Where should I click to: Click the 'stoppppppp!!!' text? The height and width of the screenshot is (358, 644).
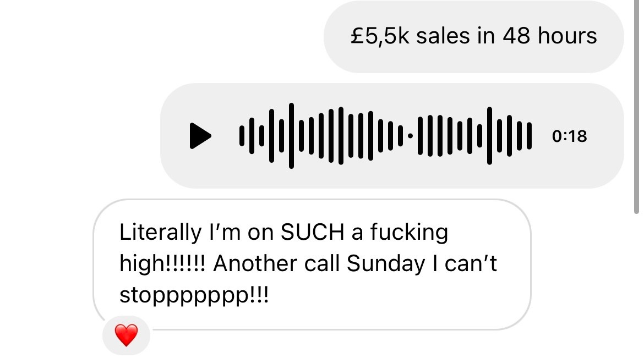click(194, 296)
